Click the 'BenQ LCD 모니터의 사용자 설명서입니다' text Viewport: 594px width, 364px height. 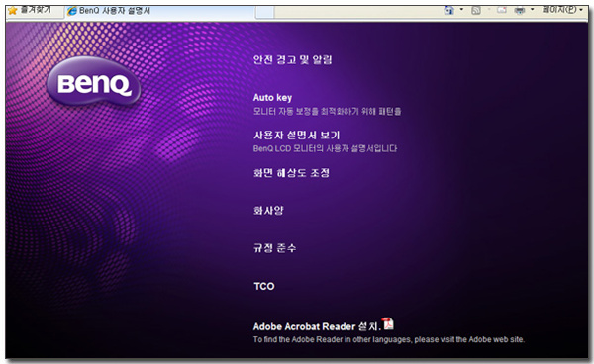click(x=325, y=148)
